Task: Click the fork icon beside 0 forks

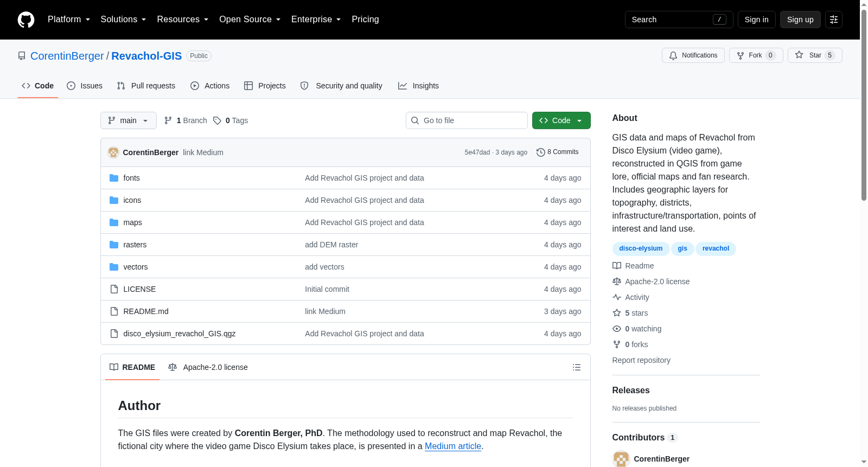Action: point(617,344)
